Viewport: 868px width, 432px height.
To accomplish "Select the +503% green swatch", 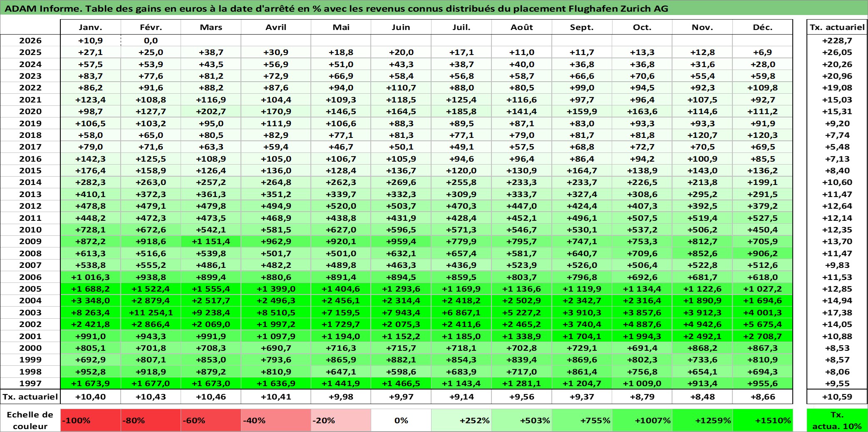I will (522, 420).
